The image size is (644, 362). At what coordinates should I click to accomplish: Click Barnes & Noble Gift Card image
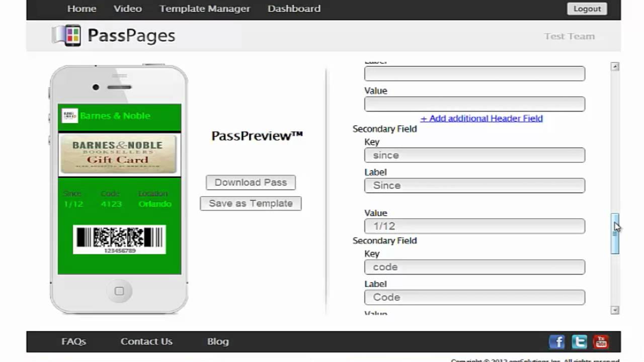pyautogui.click(x=119, y=154)
